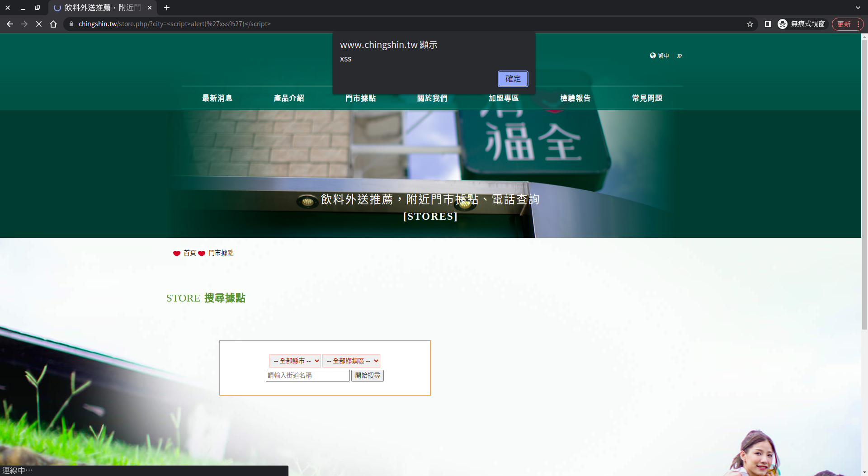Open the 加盟專區 menu item

tap(504, 98)
